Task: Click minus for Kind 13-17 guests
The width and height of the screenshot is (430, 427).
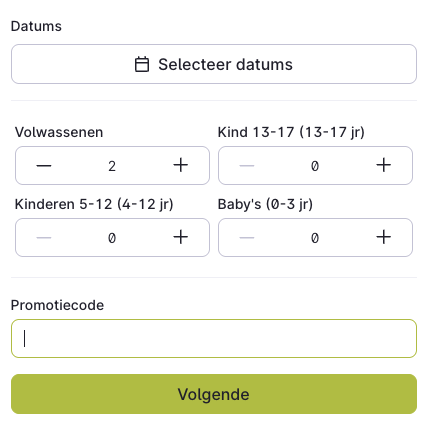Action: [247, 165]
